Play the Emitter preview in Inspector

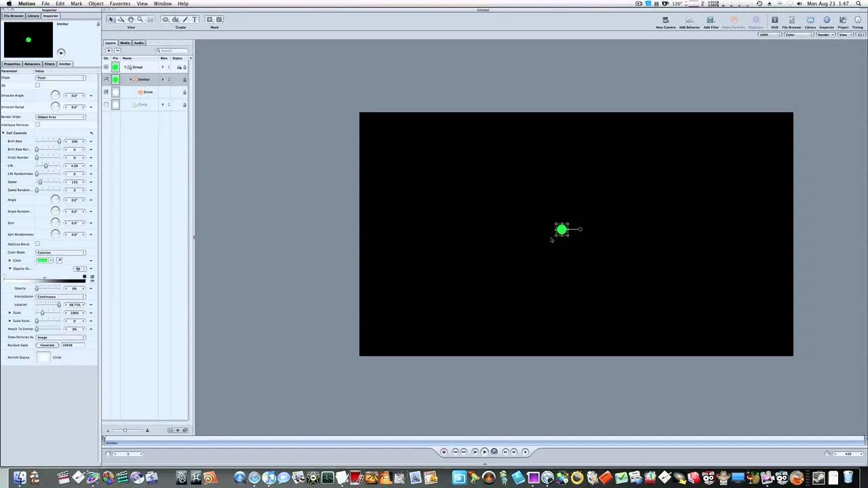[61, 52]
